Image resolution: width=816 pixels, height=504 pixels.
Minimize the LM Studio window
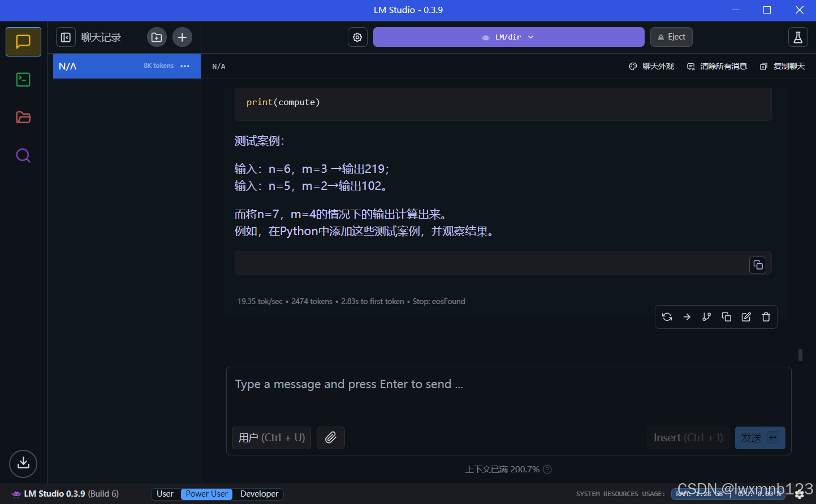click(735, 10)
